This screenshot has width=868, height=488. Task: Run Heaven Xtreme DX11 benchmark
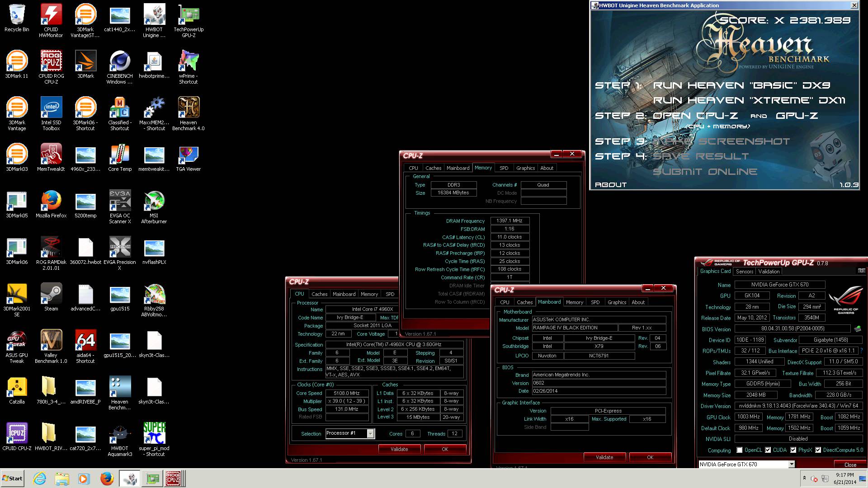tap(749, 100)
